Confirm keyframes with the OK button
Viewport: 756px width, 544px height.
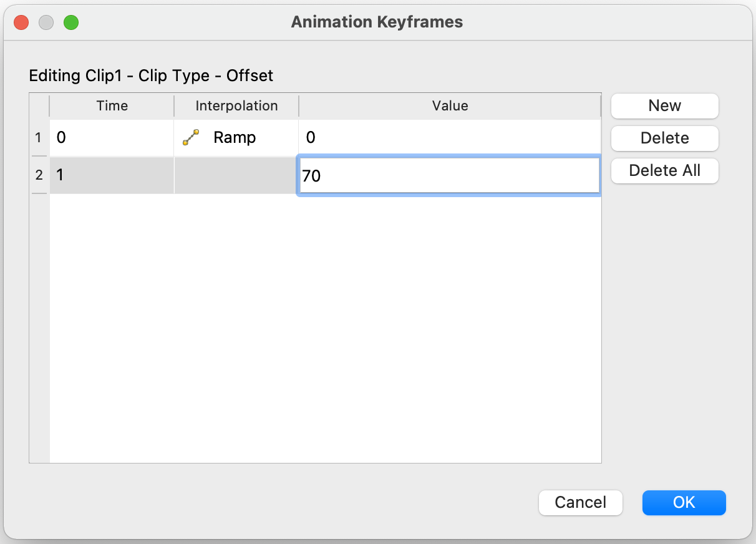tap(684, 502)
